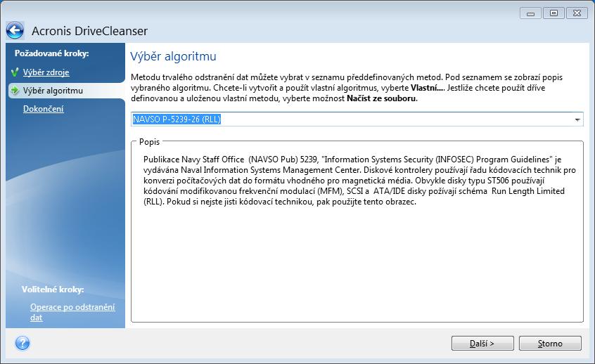Viewport: 595px width, 364px height.
Task: Click the bold Vlastní... text
Action: [x=428, y=88]
